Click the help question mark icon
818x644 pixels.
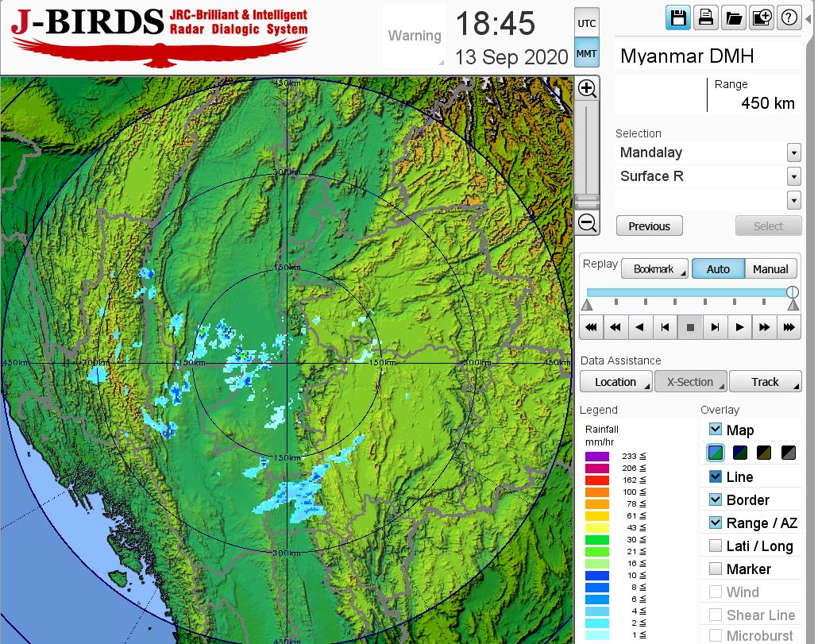pos(789,18)
